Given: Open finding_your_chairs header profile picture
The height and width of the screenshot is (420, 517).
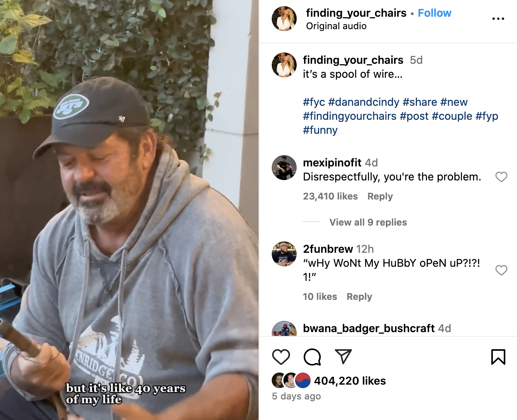Looking at the screenshot, I should pyautogui.click(x=284, y=19).
